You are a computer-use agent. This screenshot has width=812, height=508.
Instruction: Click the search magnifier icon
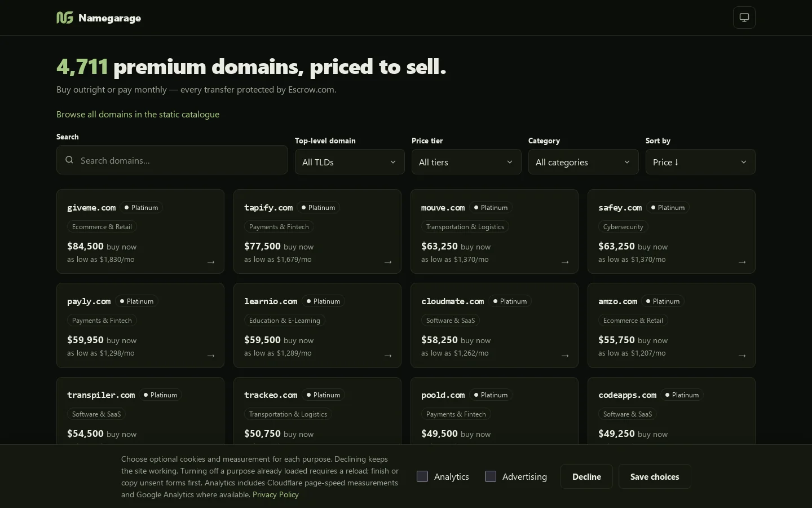[x=69, y=160]
